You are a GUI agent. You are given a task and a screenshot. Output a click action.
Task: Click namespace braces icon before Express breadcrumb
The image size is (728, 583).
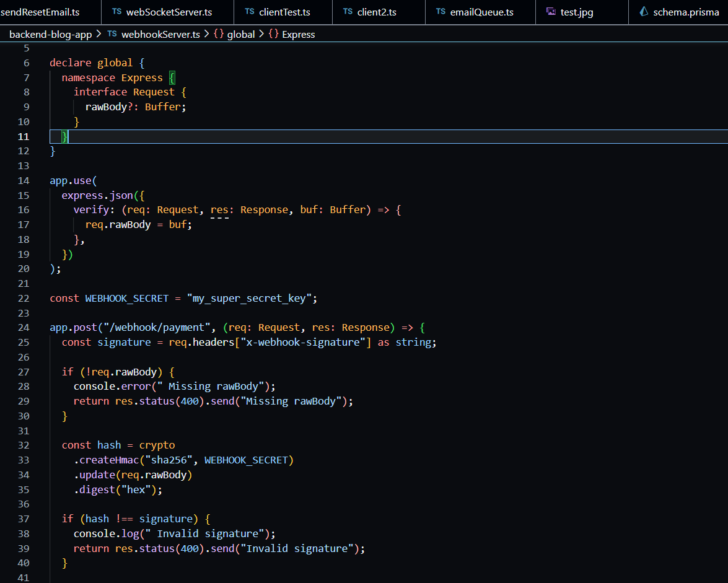click(x=273, y=34)
